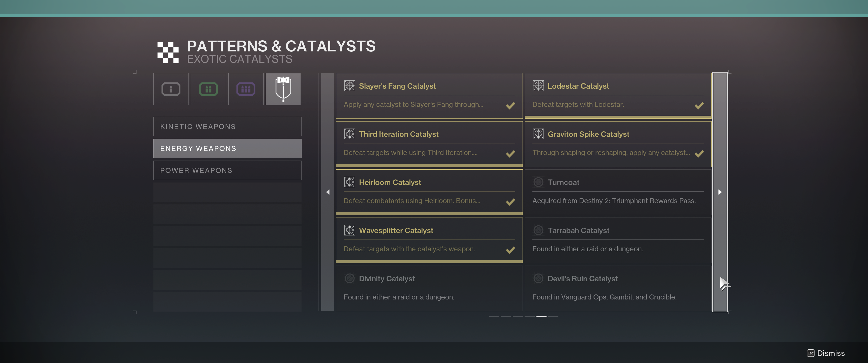Select the special ammo category icon

tap(208, 89)
